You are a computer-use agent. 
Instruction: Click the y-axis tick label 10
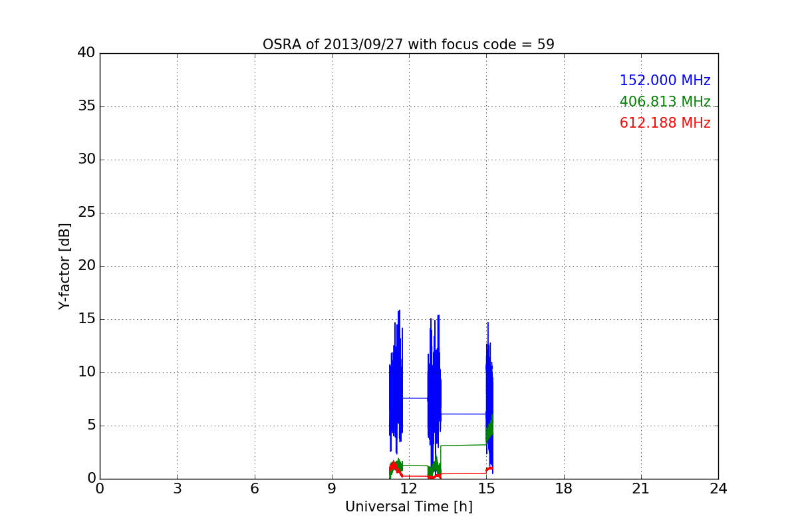[86, 372]
